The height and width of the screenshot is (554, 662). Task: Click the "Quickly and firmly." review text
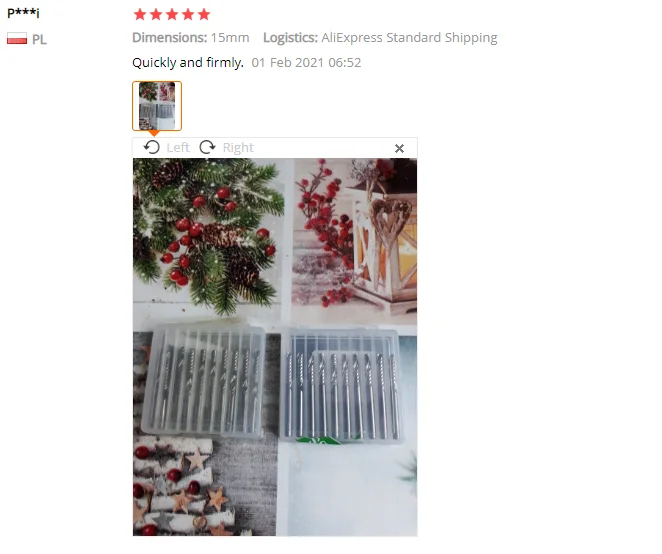[188, 62]
